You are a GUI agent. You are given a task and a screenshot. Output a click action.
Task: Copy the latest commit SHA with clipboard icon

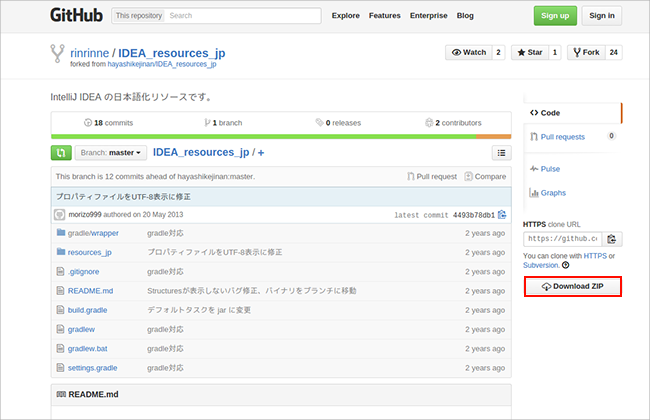click(x=502, y=215)
